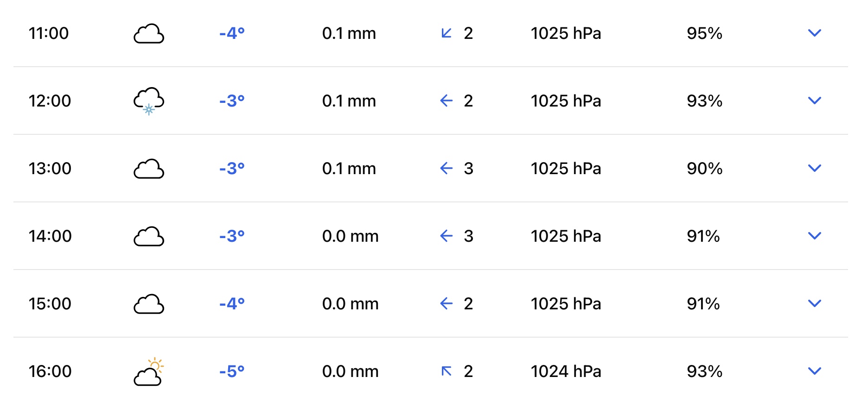Click the cloud icon in 14:00 row

pos(148,237)
